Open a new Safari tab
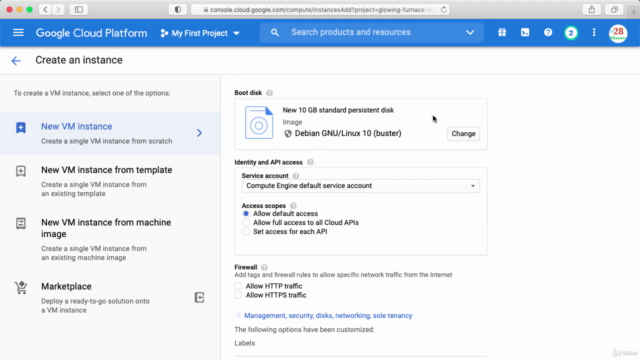This screenshot has width=640, height=360. 633,12
